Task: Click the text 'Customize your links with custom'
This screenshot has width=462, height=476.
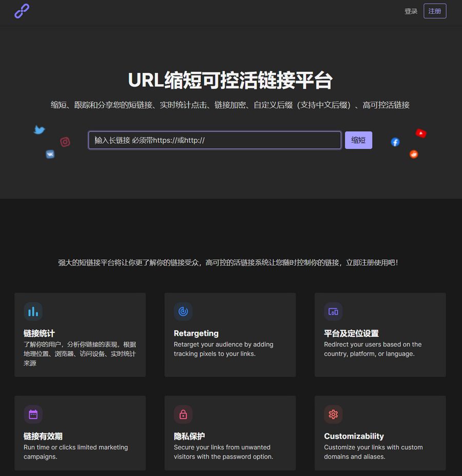Action: [373, 447]
